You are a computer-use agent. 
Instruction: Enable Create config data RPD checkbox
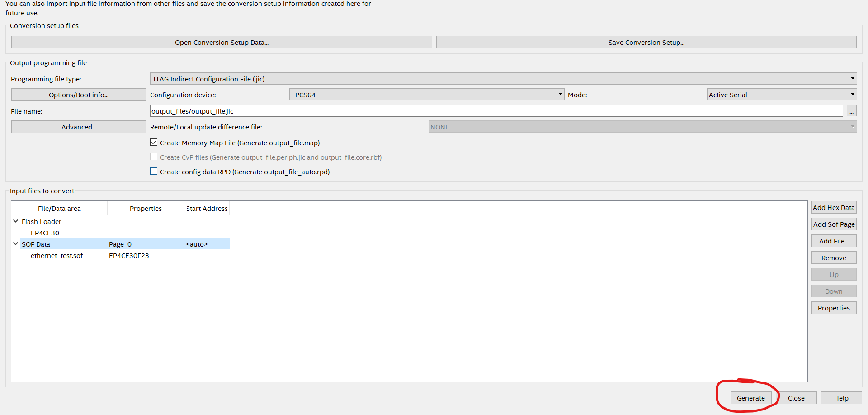click(x=154, y=172)
